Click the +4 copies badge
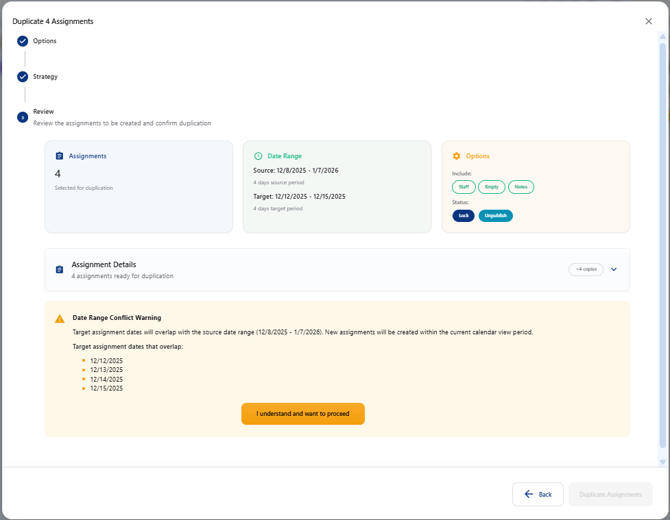The image size is (670, 520). tap(586, 269)
